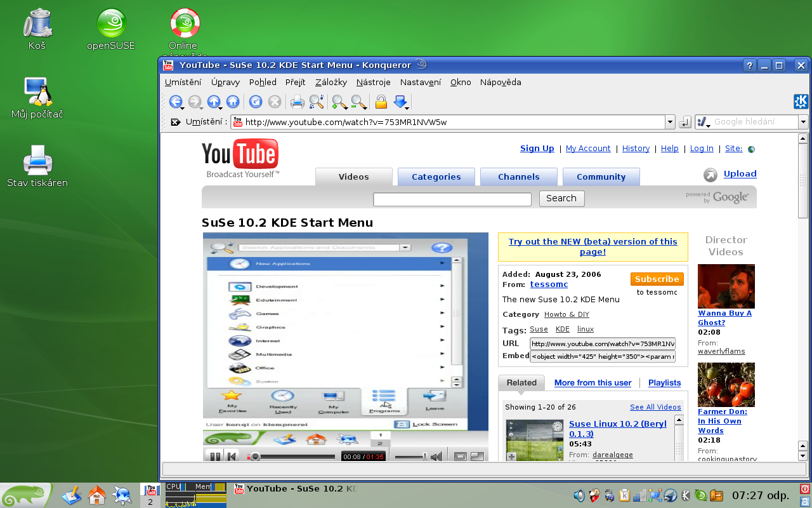The height and width of the screenshot is (508, 812).
Task: Click the blue download arrow toolbar icon
Action: (400, 102)
